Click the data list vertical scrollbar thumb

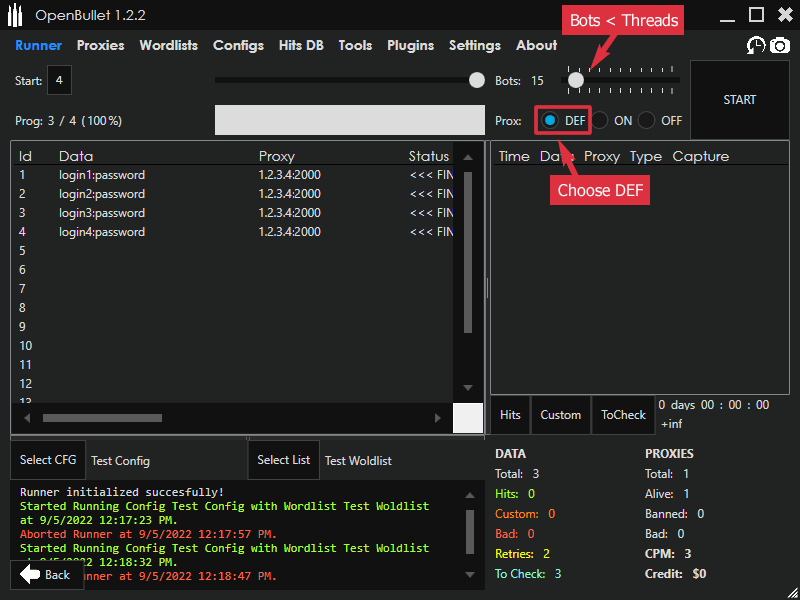pos(468,253)
